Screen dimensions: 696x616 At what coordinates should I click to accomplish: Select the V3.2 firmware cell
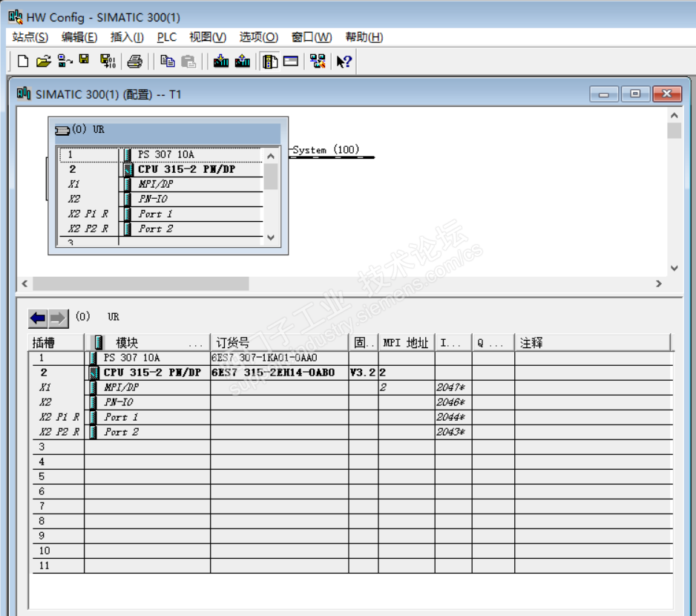pos(364,373)
